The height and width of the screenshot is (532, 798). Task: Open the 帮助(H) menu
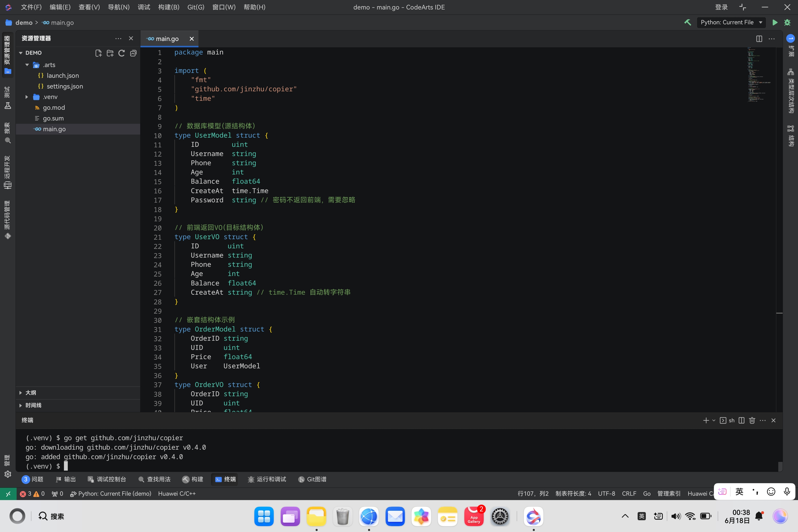[254, 7]
